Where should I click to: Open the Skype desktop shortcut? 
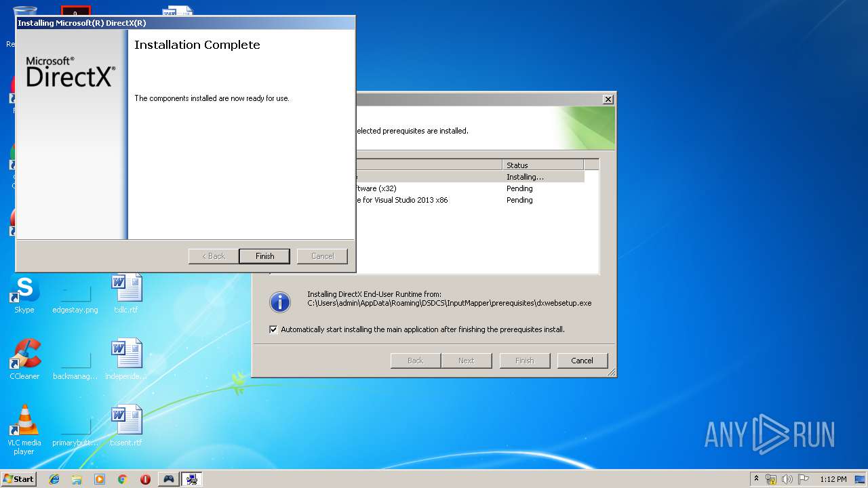(x=24, y=295)
